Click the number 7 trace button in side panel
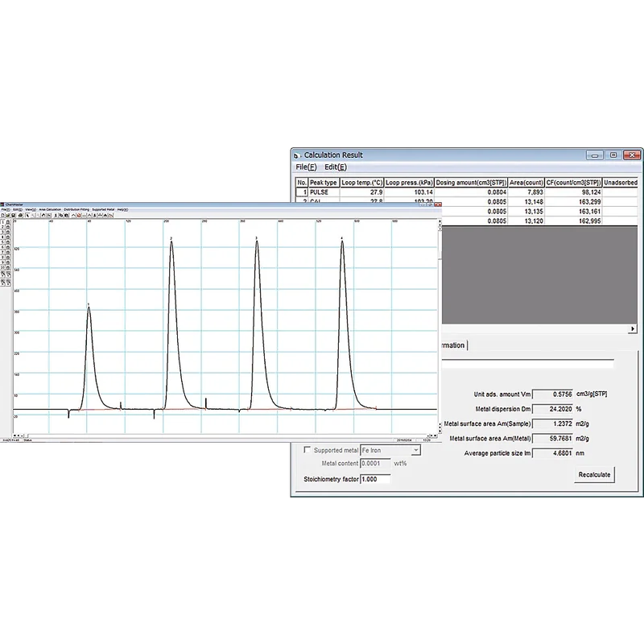This screenshot has width=644, height=644. click(x=3, y=252)
